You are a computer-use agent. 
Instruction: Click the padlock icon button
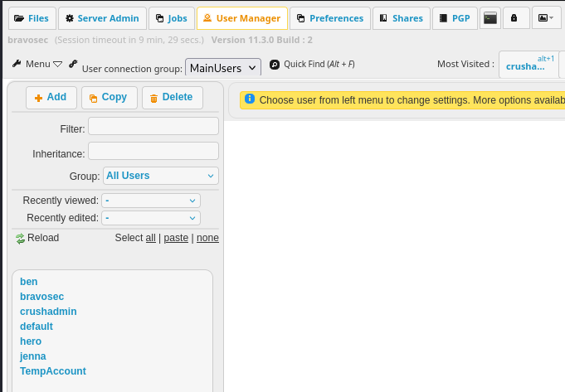(x=514, y=18)
